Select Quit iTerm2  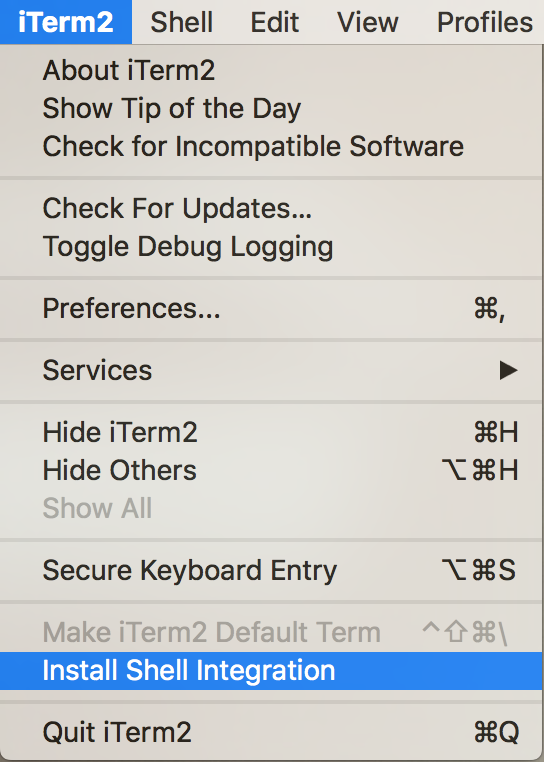pyautogui.click(x=272, y=732)
